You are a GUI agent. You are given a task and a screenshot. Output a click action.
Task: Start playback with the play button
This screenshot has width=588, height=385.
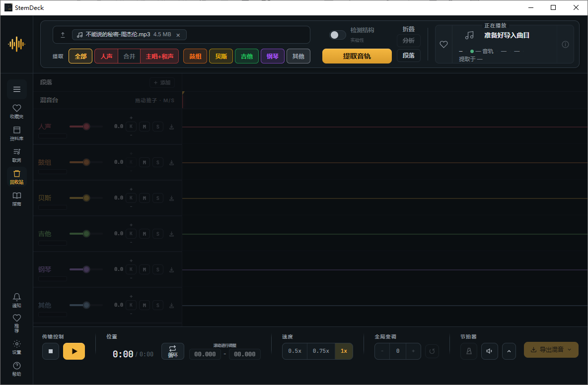(x=74, y=351)
